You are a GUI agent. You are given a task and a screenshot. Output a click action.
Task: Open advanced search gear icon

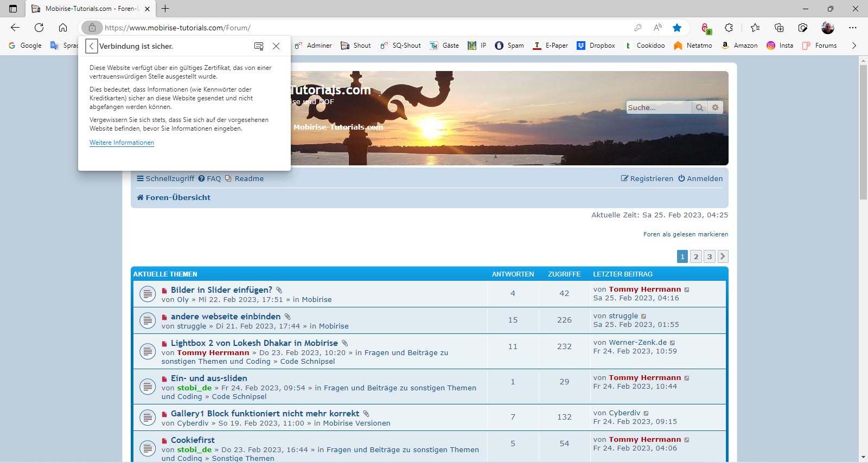pyautogui.click(x=715, y=107)
